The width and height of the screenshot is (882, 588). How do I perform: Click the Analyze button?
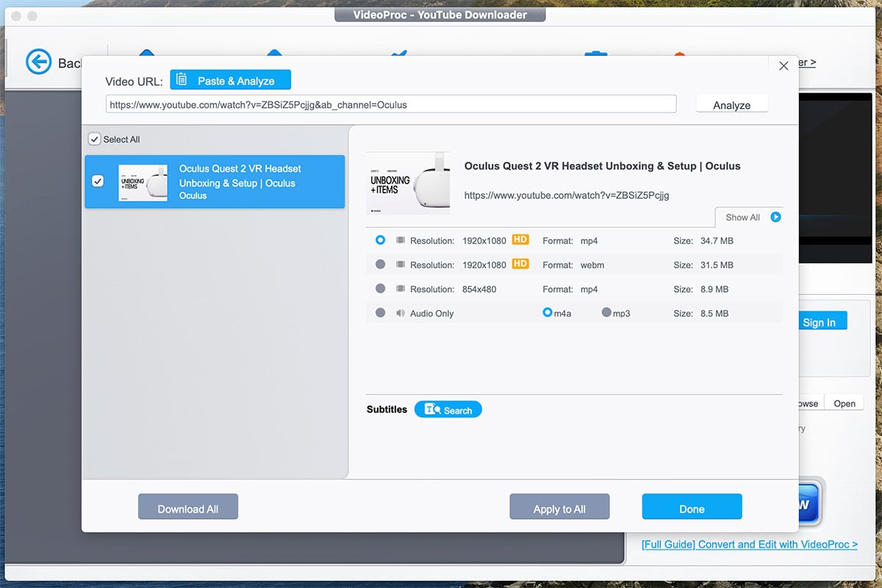click(x=732, y=104)
